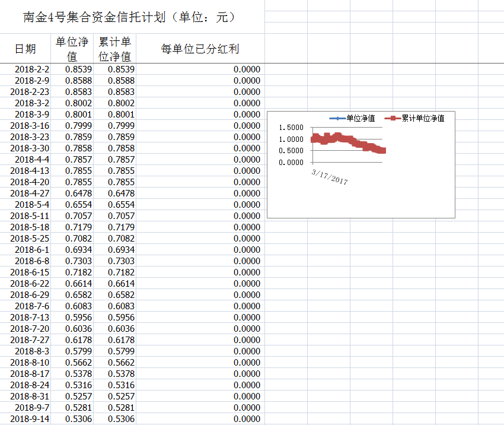Click 累计单位净值 value 0.5306 for 2018-9-14
The width and height of the screenshot is (504, 425).
115,418
